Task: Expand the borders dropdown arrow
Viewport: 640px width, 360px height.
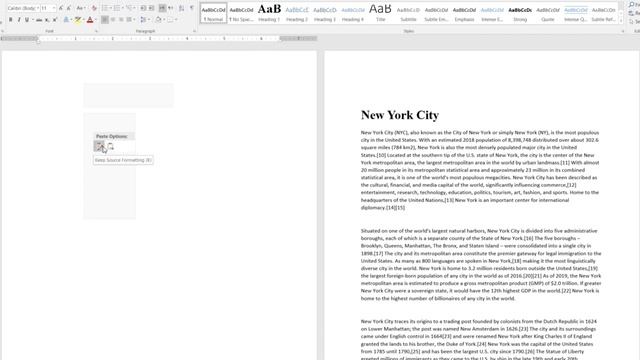Action: coord(176,20)
